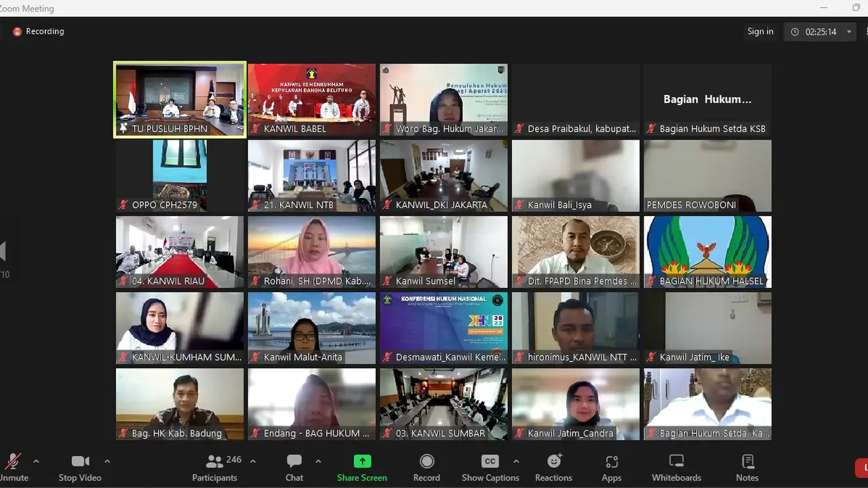Click muted mic icon on Kanwil Bali_Isya
Screen dimensions: 868x488
point(519,204)
